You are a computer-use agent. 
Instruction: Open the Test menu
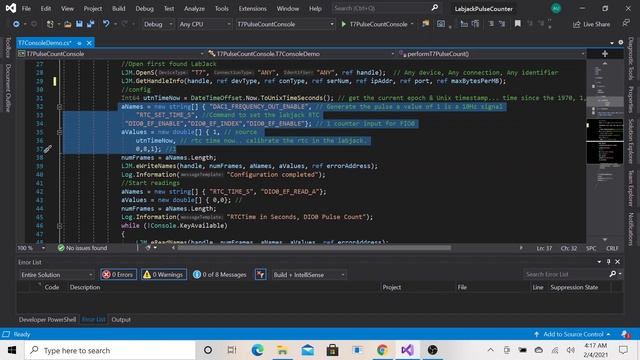point(169,9)
